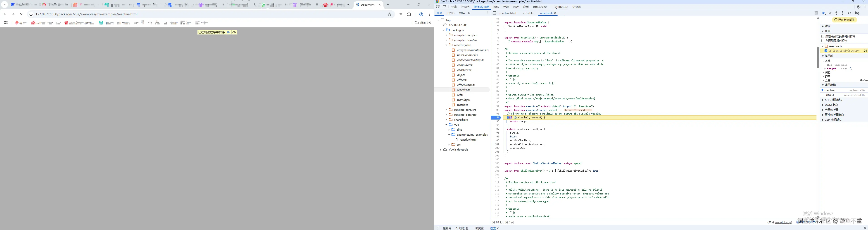Viewport: 868px width, 230px height.
Task: Toggle device toolbar emulation icon
Action: point(445,7)
